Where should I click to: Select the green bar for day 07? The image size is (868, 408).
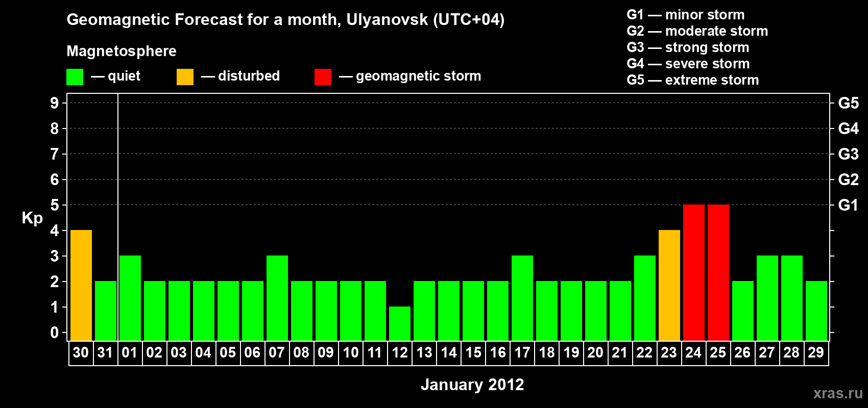click(x=277, y=298)
